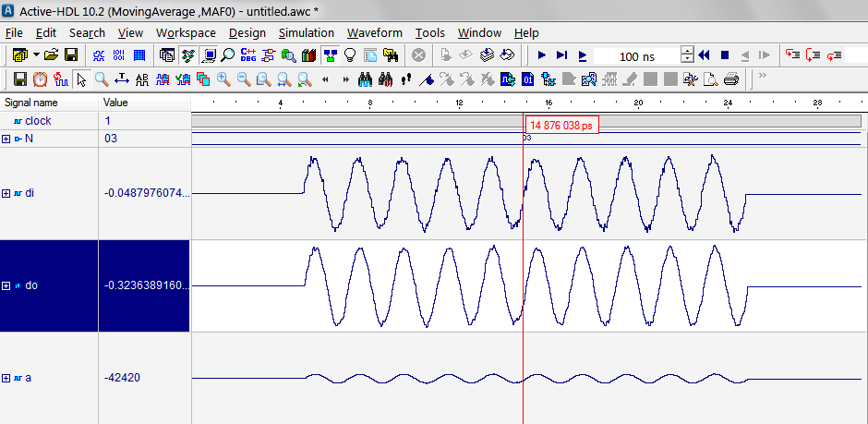Expand the N signal tree node
The height and width of the screenshot is (424, 868).
tap(6, 139)
